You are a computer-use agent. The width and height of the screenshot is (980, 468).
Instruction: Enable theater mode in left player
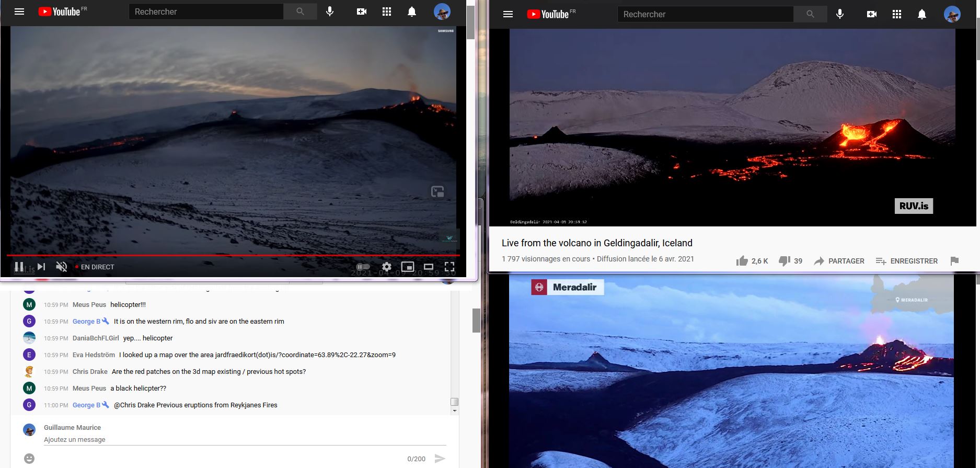pyautogui.click(x=429, y=267)
